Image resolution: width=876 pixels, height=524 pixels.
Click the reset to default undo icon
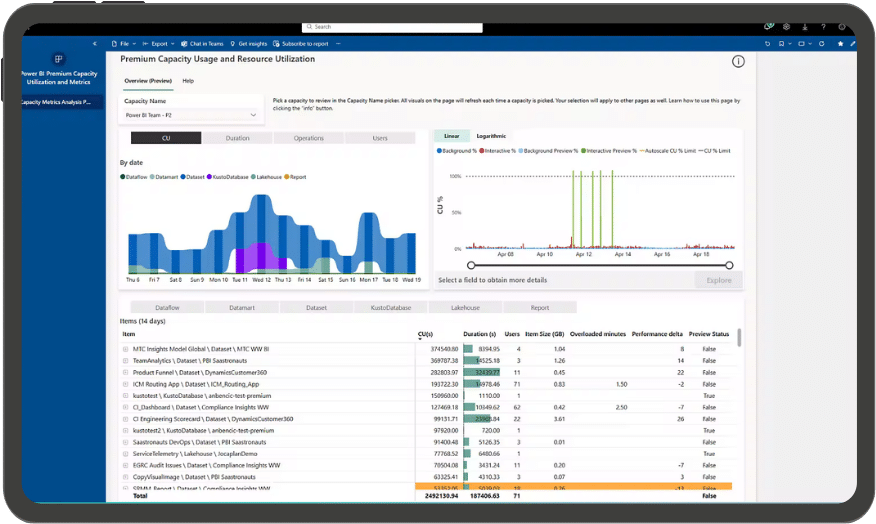click(768, 44)
